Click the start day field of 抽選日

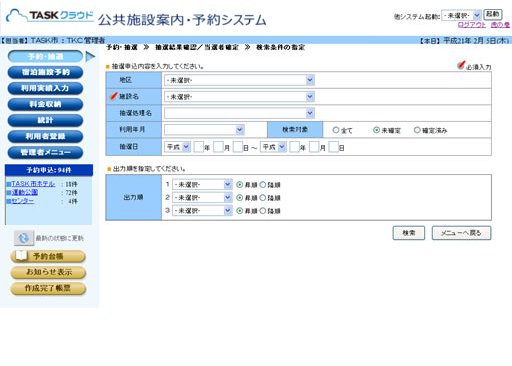(238, 147)
